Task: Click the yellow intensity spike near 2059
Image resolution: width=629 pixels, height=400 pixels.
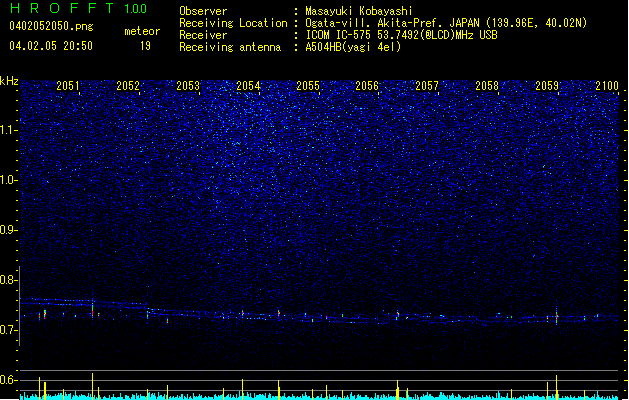Action: [x=556, y=387]
